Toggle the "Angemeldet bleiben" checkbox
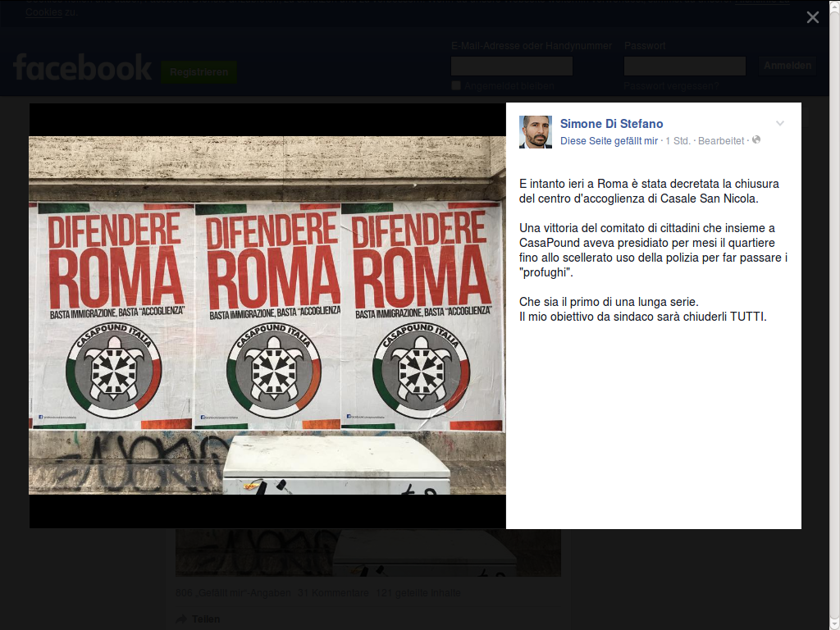 [x=456, y=85]
